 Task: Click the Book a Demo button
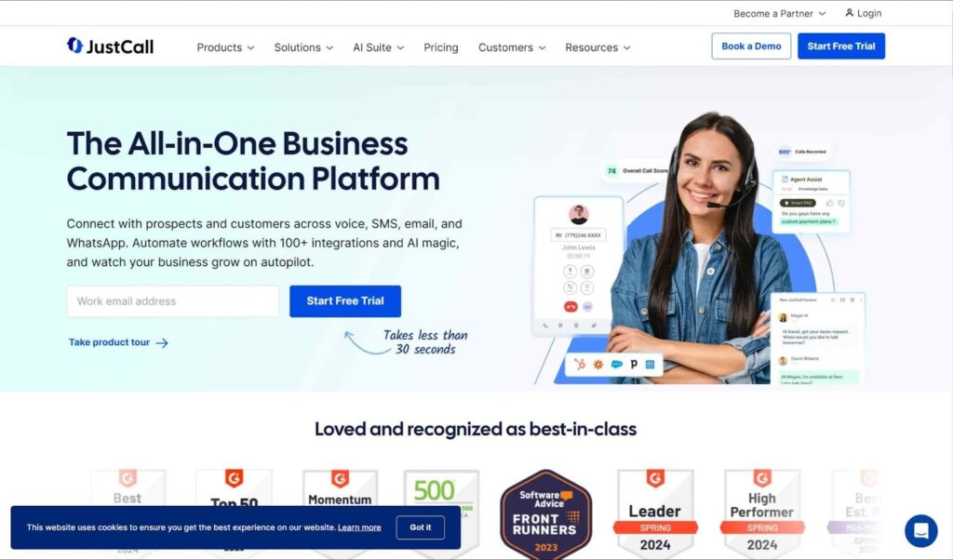pos(751,47)
